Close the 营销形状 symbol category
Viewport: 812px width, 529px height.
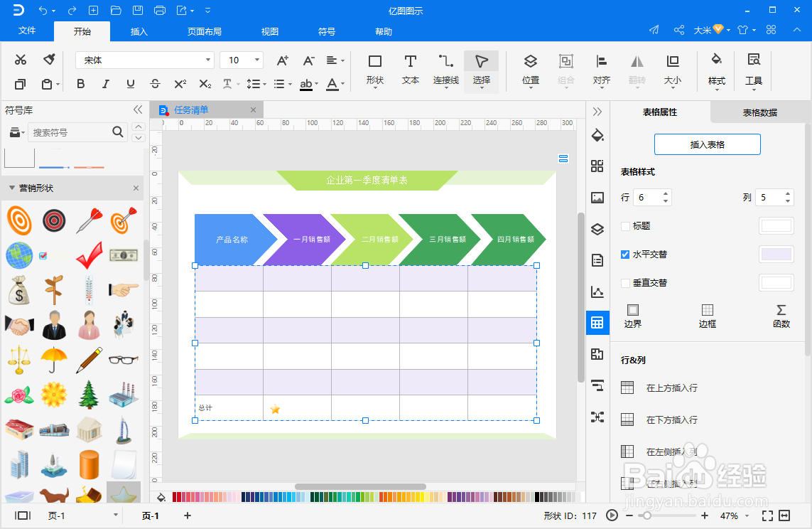(136, 188)
